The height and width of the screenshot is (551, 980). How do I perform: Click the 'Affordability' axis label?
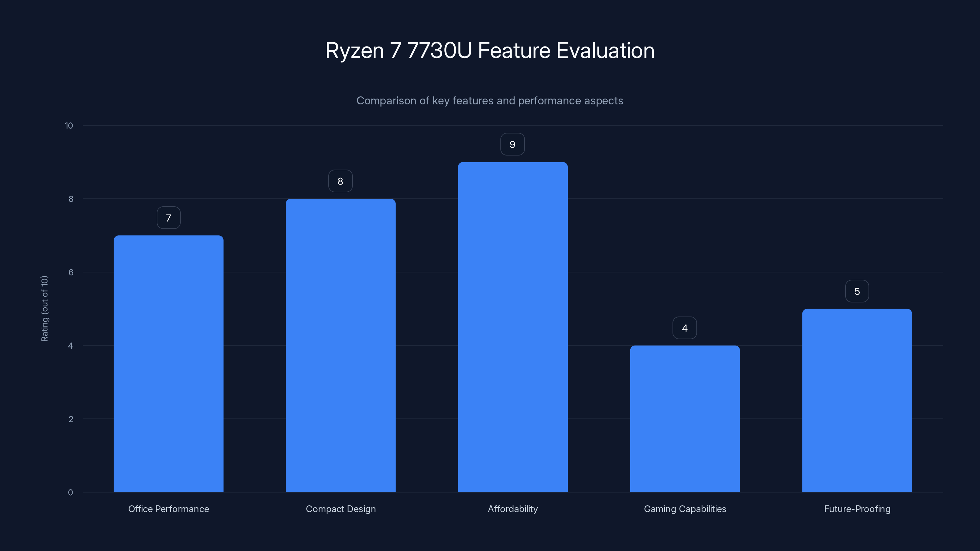(513, 509)
